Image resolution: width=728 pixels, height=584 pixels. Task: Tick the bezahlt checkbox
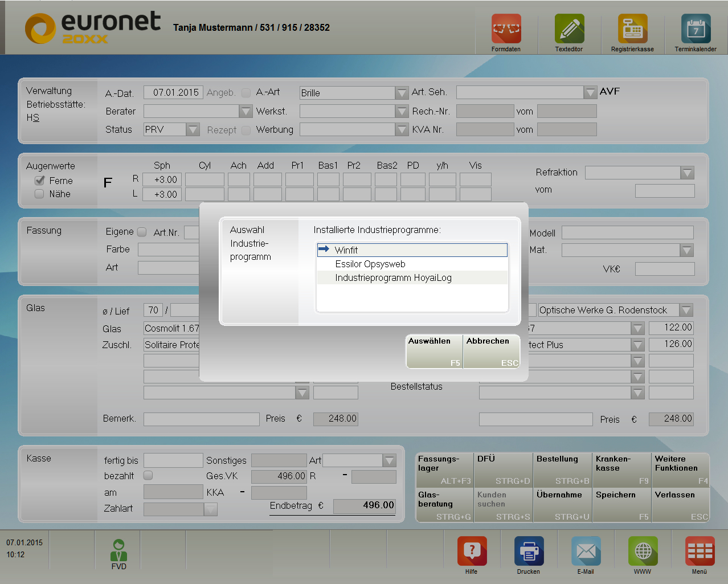(148, 475)
